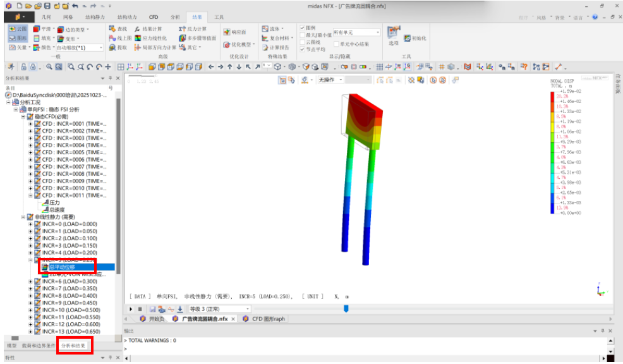This screenshot has width=623, height=364.
Task: Uncheck the 图例 legend checkbox
Action: tap(302, 28)
